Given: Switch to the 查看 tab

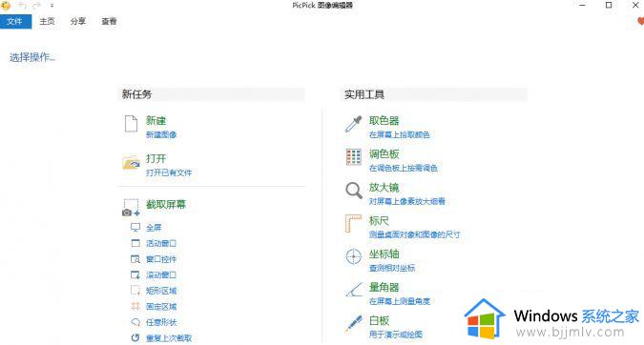Looking at the screenshot, I should click(109, 21).
